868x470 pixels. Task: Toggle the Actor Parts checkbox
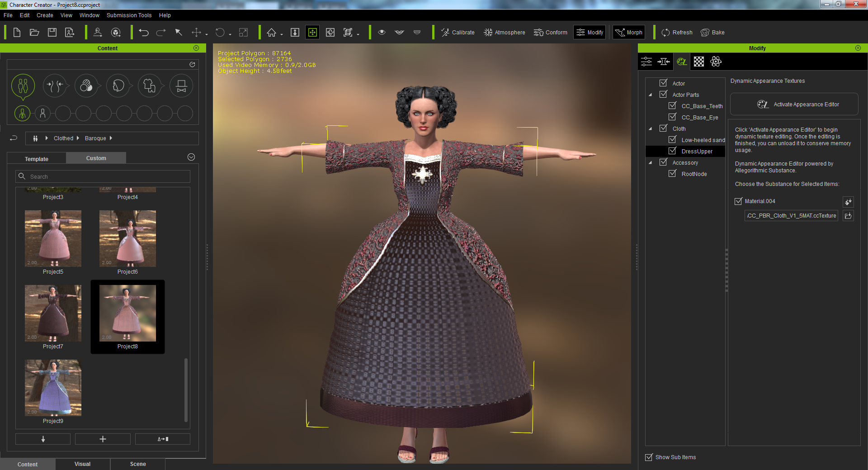pyautogui.click(x=663, y=94)
